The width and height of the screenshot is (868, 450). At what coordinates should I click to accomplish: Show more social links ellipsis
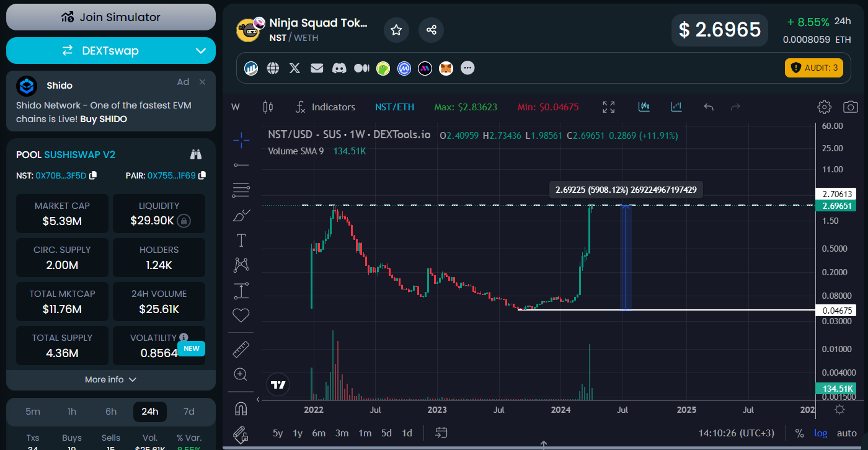[x=468, y=68]
